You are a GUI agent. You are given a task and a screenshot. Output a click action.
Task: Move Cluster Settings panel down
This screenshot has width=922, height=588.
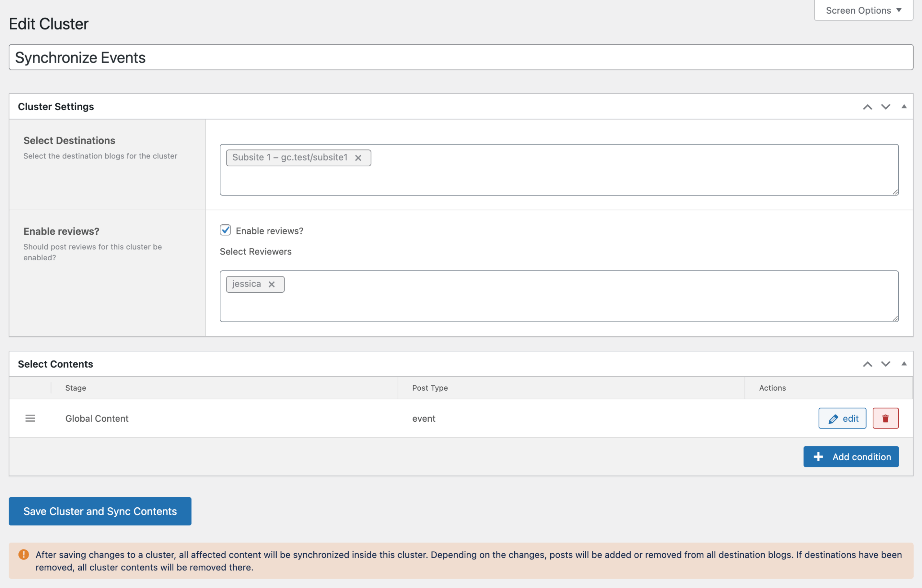point(885,107)
